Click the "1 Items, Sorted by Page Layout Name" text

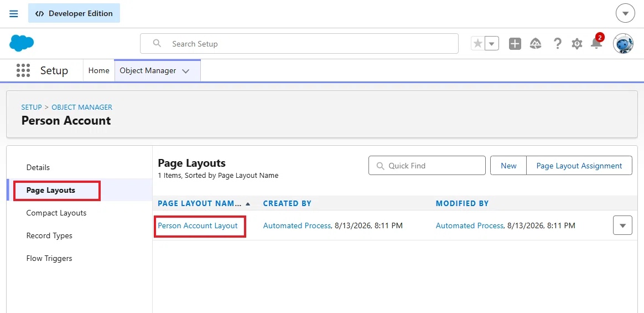(x=218, y=176)
